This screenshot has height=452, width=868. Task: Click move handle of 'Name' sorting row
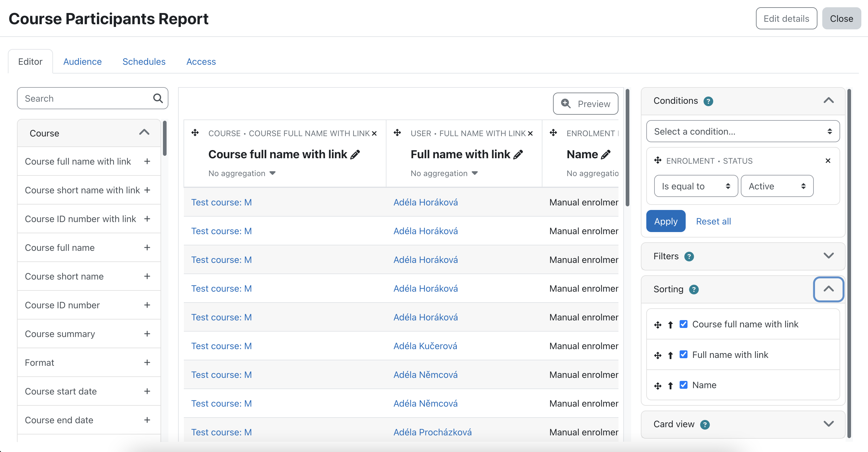(658, 386)
